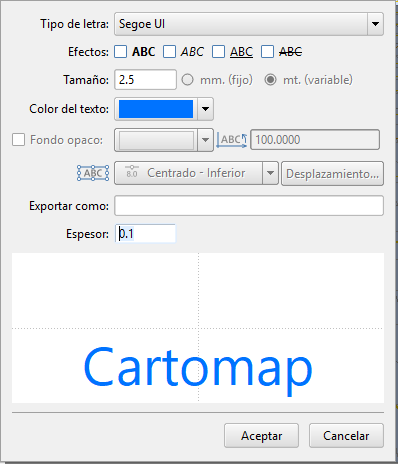The image size is (398, 464).
Task: Click the Centrado - Inferior alignment combo
Action: coord(196,173)
